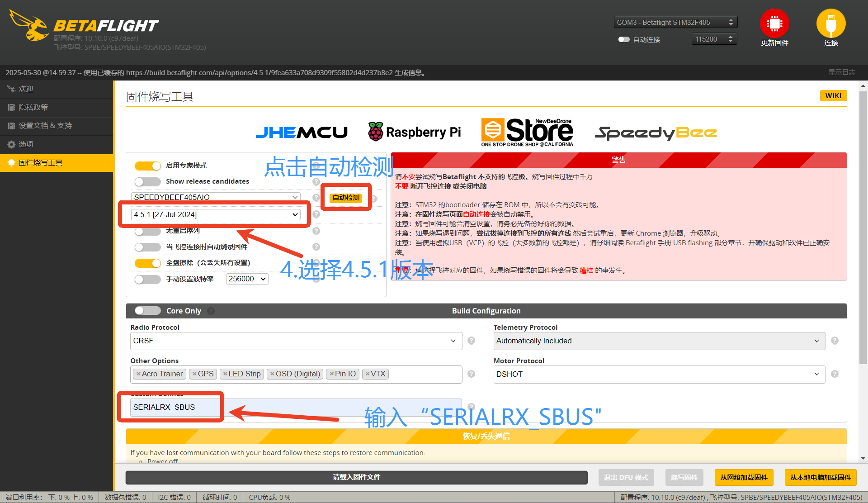Click the 烧写固件 flash firmware button
Image resolution: width=868 pixels, height=503 pixels.
684,477
